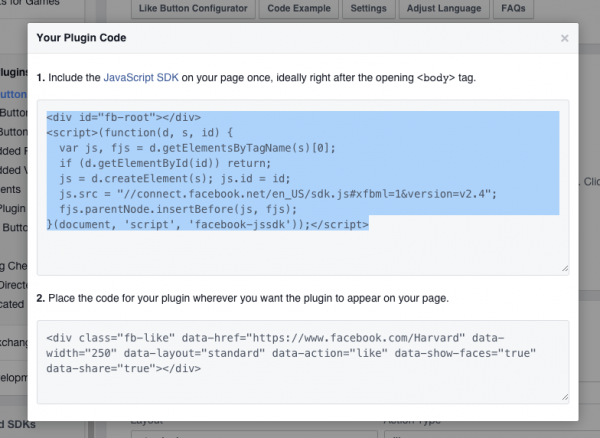Open the FAQs tab
Image resolution: width=600 pixels, height=438 pixels.
click(x=513, y=8)
